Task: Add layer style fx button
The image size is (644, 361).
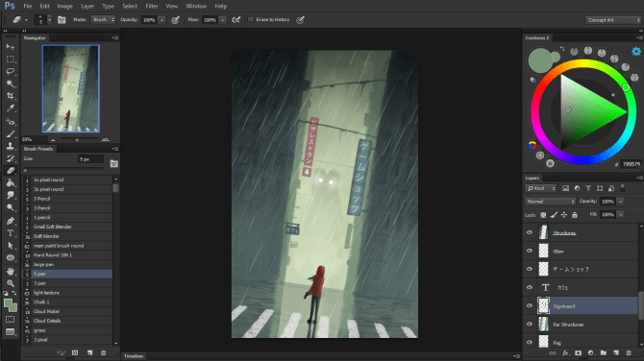Action: (565, 352)
